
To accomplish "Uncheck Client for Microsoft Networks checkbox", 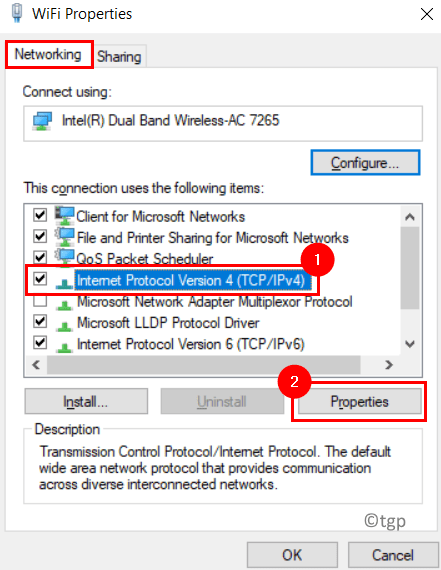I will coord(40,215).
